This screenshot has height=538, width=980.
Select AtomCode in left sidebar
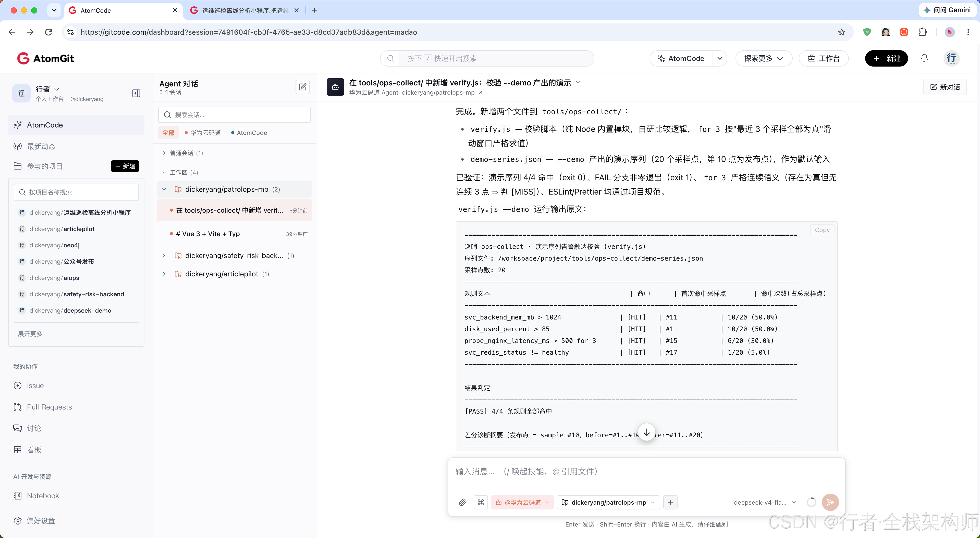coord(76,125)
